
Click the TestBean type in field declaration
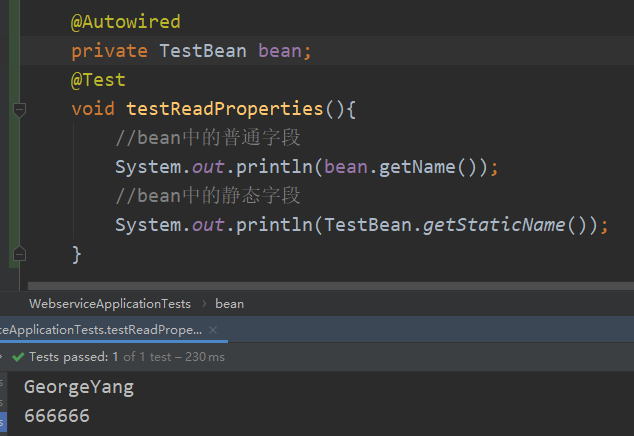pos(203,51)
